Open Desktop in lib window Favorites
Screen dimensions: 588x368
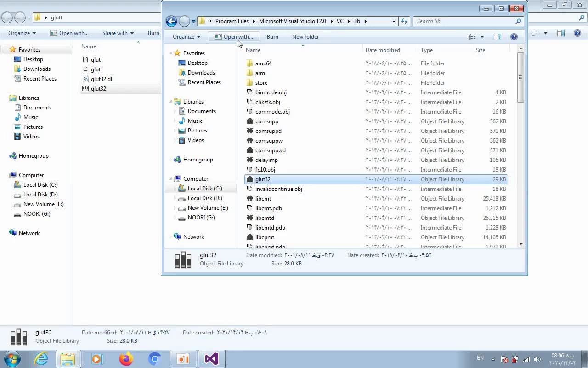tap(198, 63)
